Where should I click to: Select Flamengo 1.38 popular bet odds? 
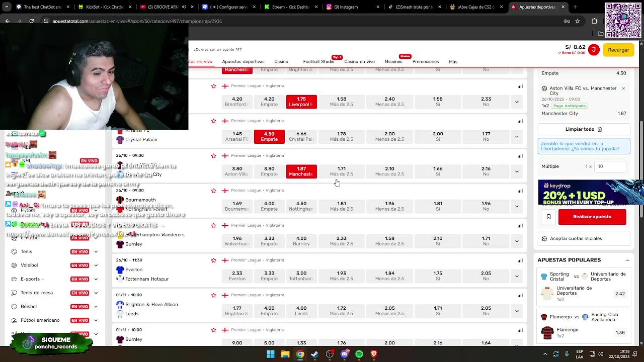coord(620,333)
